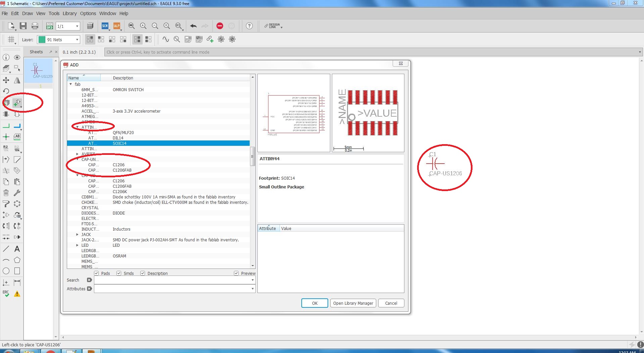Clear the Attributes field with its X button
Viewport: 644px width, 353px height.
[89, 289]
